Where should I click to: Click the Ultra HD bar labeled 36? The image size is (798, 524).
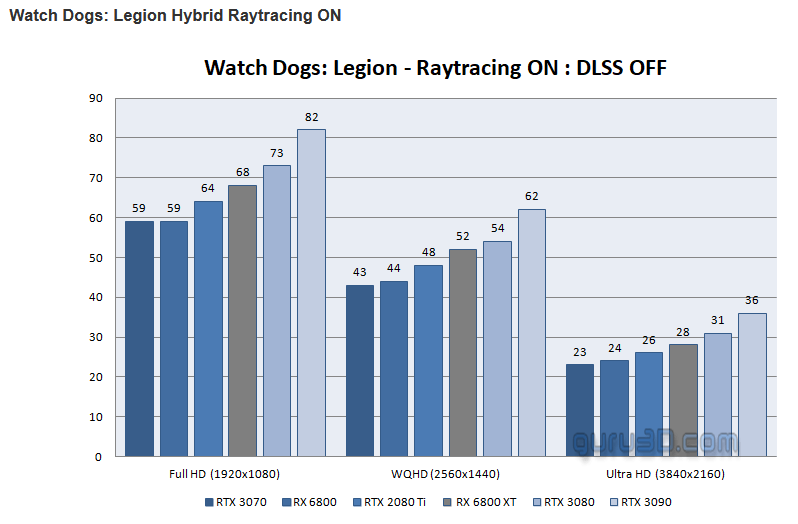[752, 385]
